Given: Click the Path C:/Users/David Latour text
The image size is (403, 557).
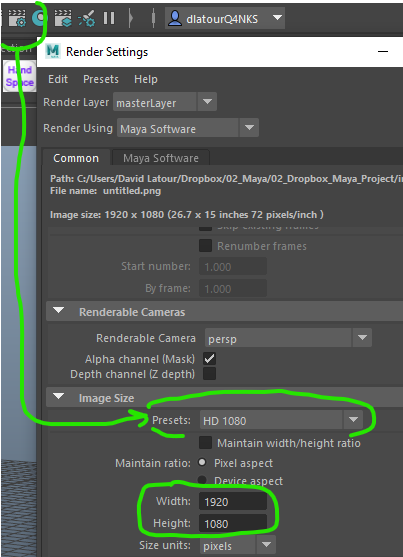Looking at the screenshot, I should tap(226, 178).
